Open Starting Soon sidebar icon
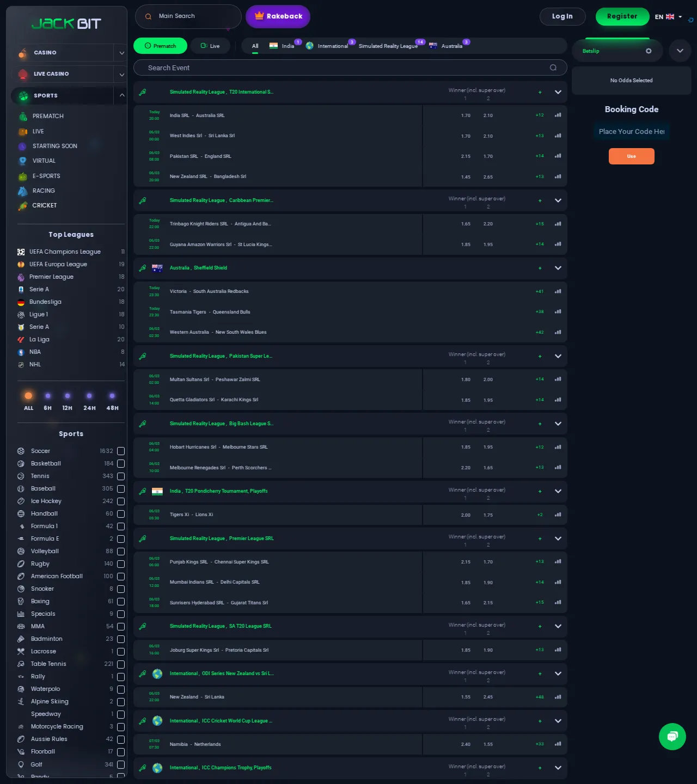 (22, 146)
